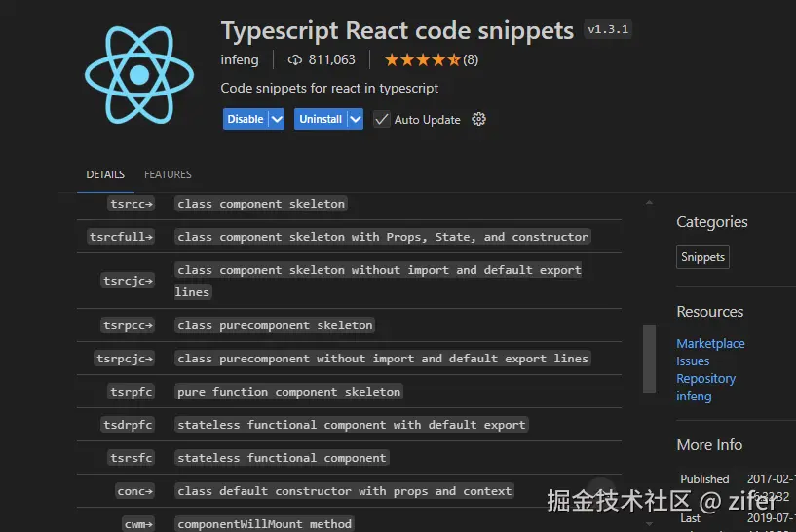Click the details pane scrollbar thumb

click(649, 359)
